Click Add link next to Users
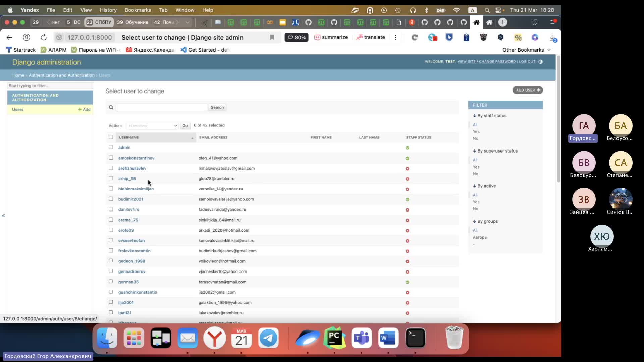This screenshot has height=362, width=644. (84, 109)
